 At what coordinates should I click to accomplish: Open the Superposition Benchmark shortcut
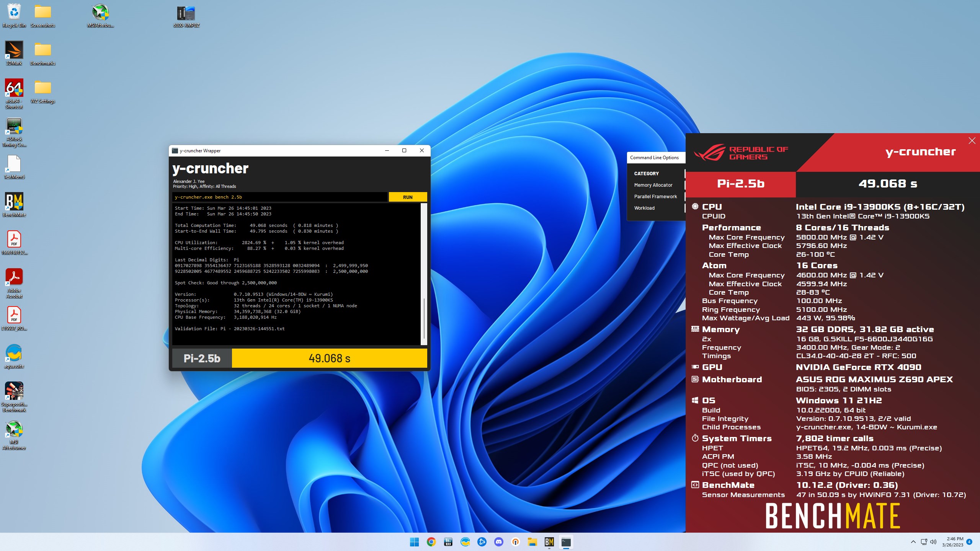pos(14,397)
